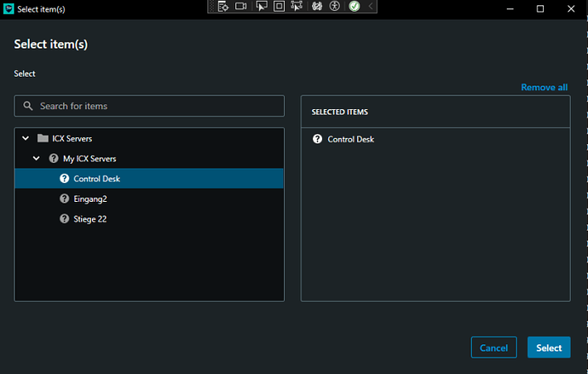Confirm with the Select button
The width and height of the screenshot is (588, 374).
pos(548,348)
